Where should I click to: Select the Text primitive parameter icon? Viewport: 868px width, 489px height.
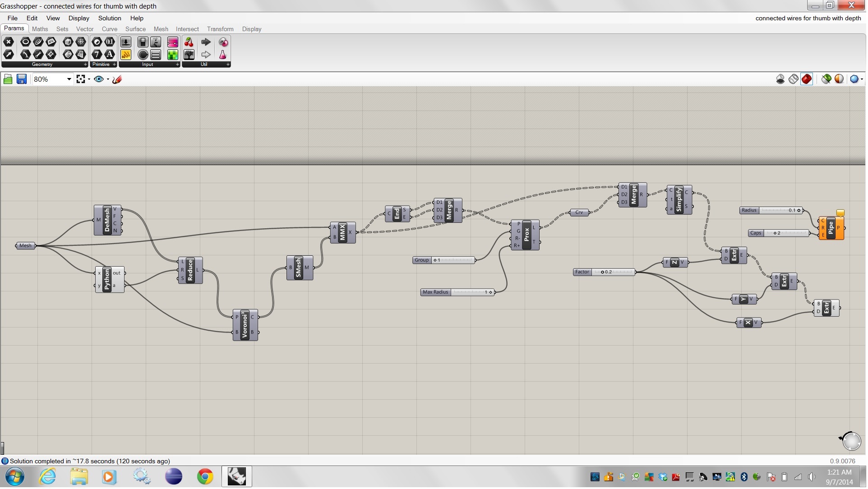tap(110, 55)
